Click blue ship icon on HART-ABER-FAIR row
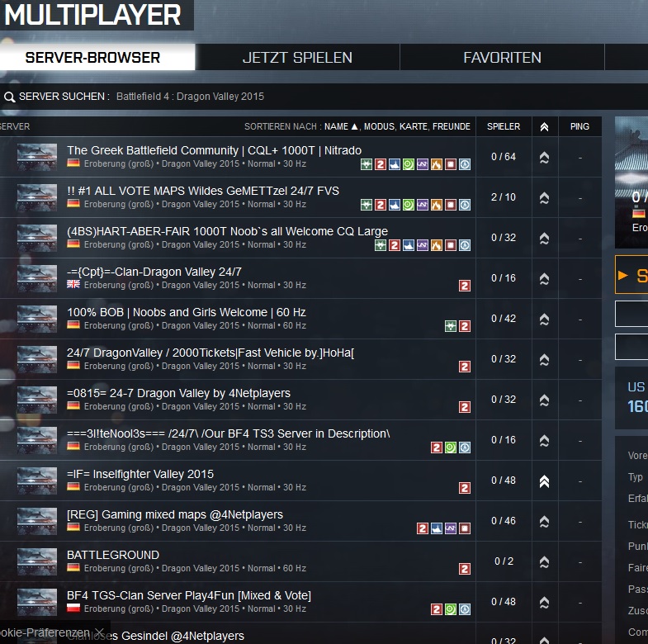648x644 pixels. [x=409, y=245]
